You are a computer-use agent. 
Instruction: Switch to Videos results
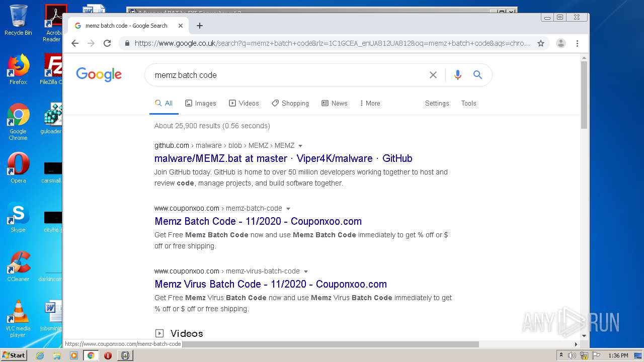pyautogui.click(x=244, y=103)
